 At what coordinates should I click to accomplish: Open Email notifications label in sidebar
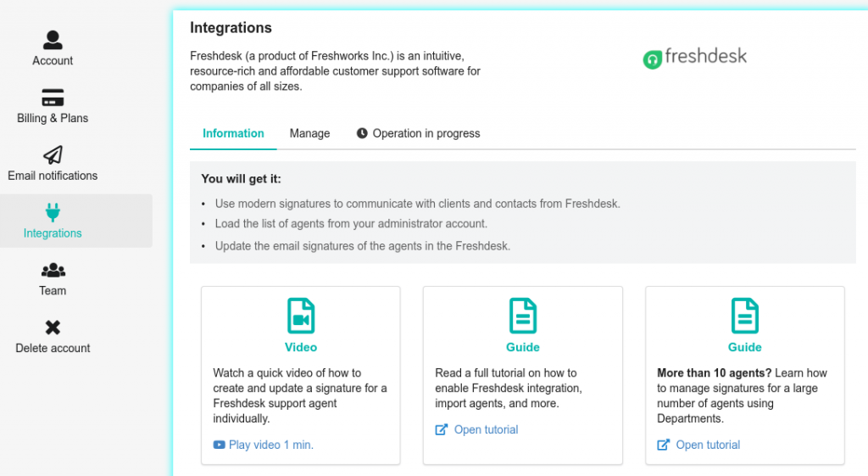point(53,176)
